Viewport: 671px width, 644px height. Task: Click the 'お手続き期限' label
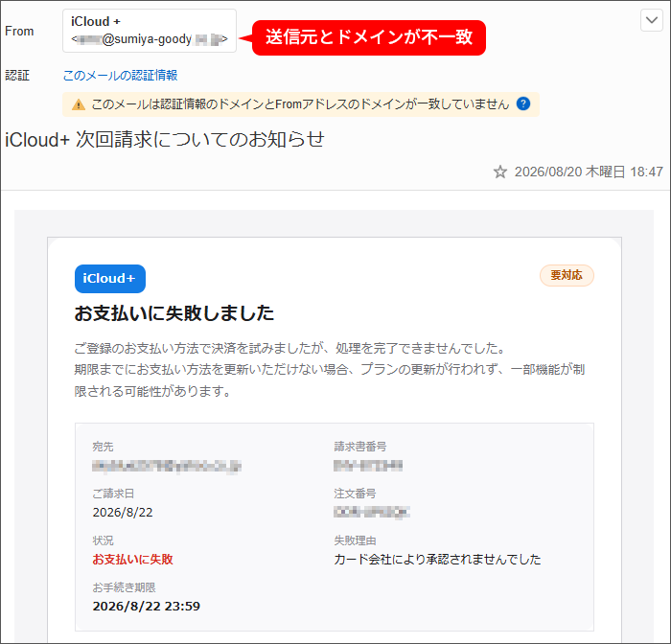[124, 587]
